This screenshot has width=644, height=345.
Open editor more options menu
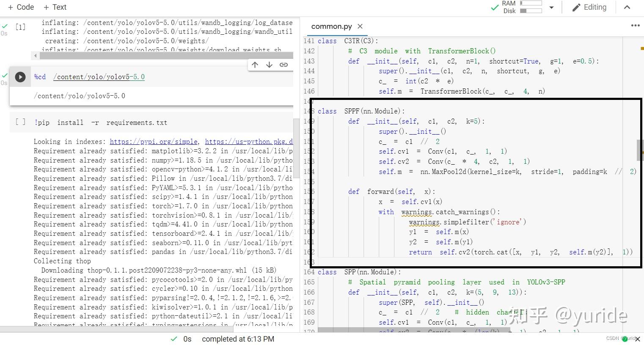click(635, 25)
